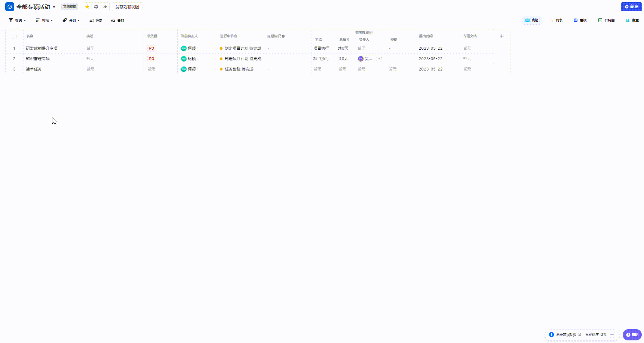Collapse the 需求排期 column group icon
The image size is (644, 343).
pos(371,33)
